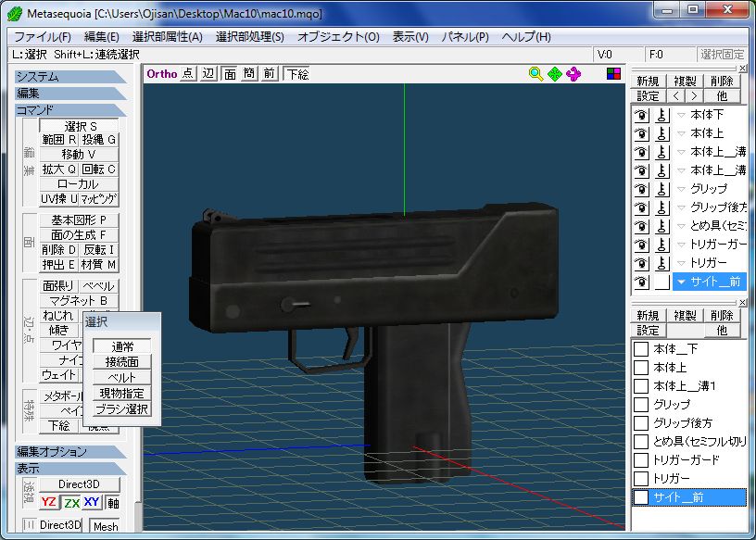This screenshot has width=756, height=540.
Task: Click the > arrow button in object panel
Action: point(694,96)
